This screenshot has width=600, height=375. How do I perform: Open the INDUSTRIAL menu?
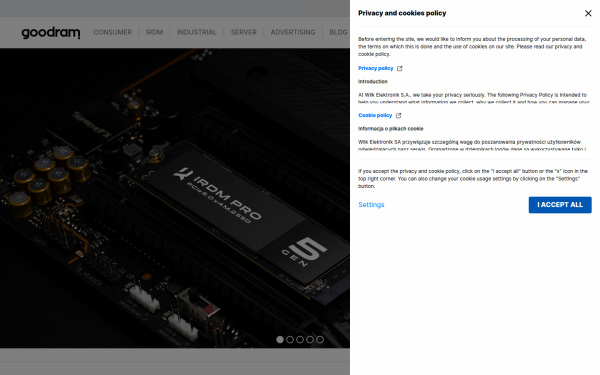[196, 32]
